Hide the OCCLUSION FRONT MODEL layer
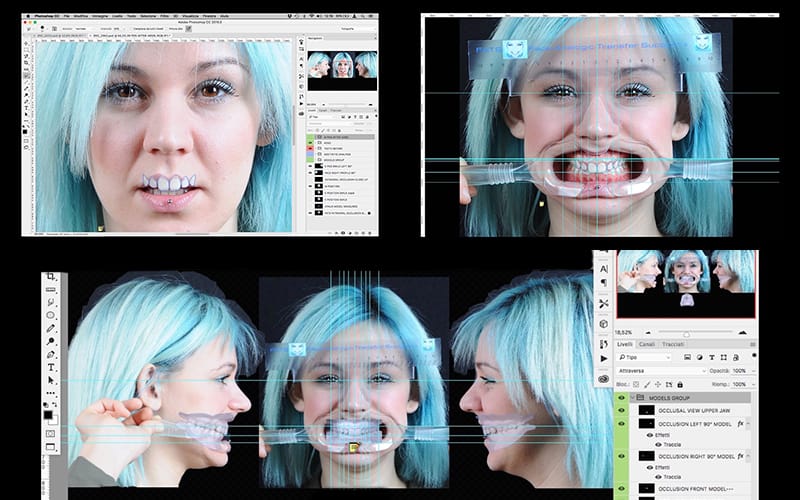The width and height of the screenshot is (800, 500). coord(621,488)
